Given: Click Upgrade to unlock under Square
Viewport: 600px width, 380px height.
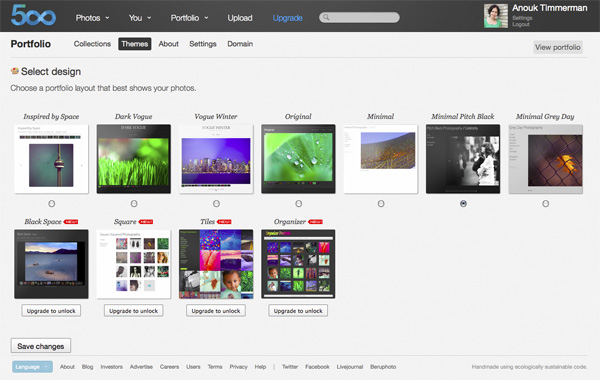Looking at the screenshot, I should (x=134, y=311).
